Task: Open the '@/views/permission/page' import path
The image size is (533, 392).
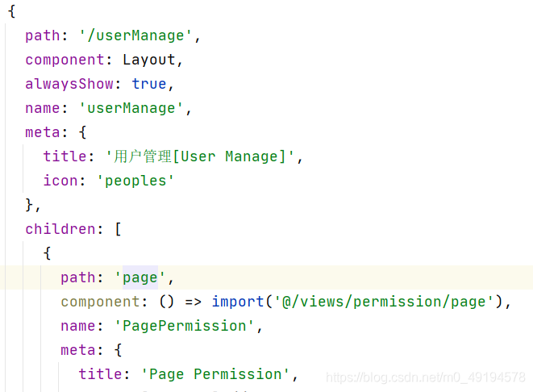Action: click(x=384, y=302)
